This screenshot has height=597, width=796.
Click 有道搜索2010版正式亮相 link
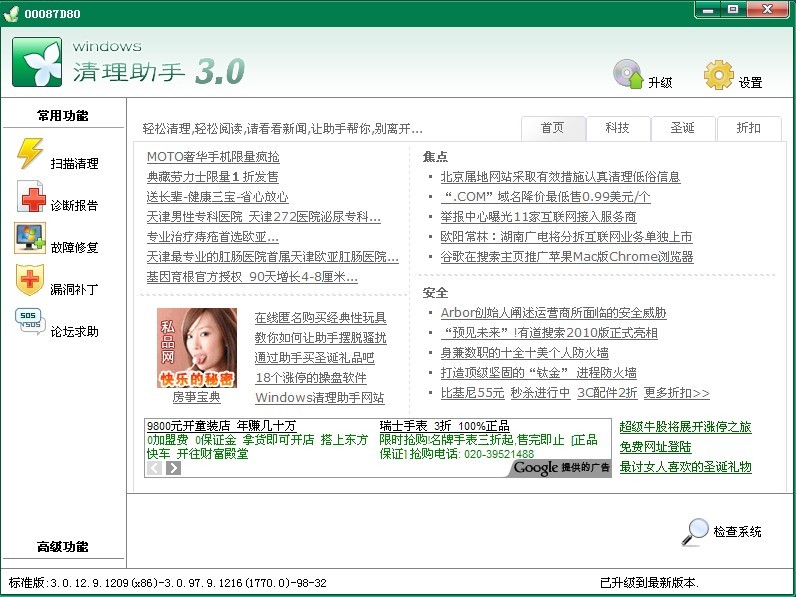549,333
